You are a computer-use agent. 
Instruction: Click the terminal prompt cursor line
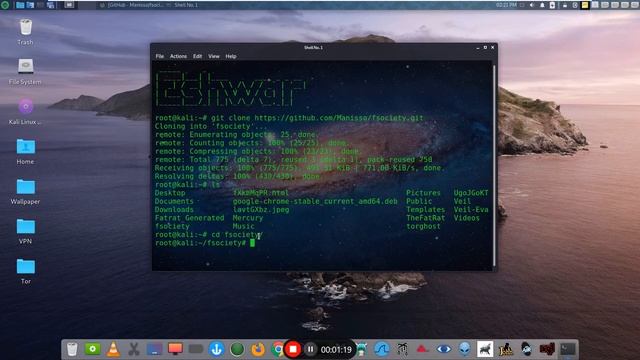tap(204, 243)
